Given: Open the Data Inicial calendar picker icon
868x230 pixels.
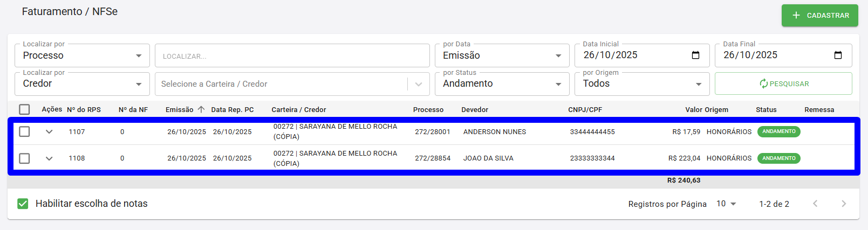Looking at the screenshot, I should [x=695, y=55].
